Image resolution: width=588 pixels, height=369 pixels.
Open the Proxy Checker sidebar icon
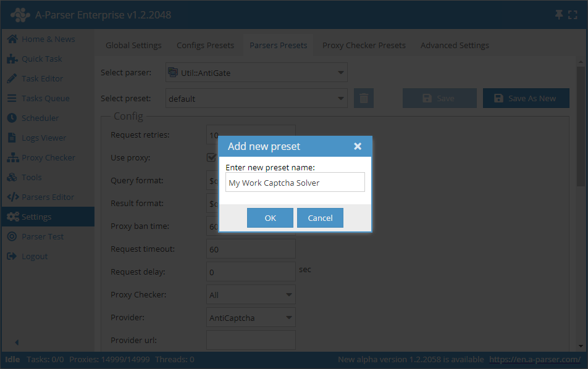(x=12, y=157)
